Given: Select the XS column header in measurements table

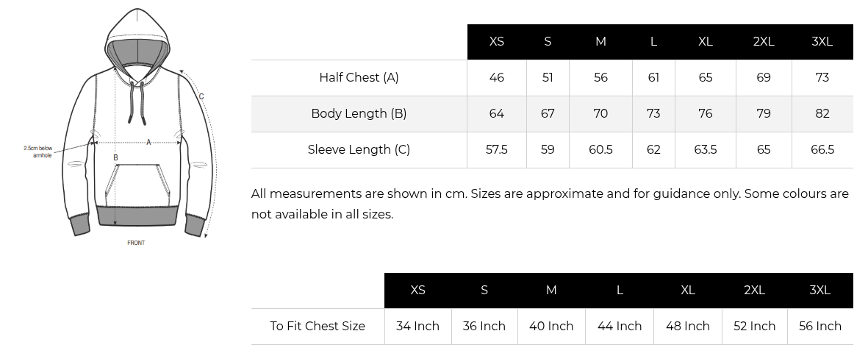Looking at the screenshot, I should coord(497,42).
